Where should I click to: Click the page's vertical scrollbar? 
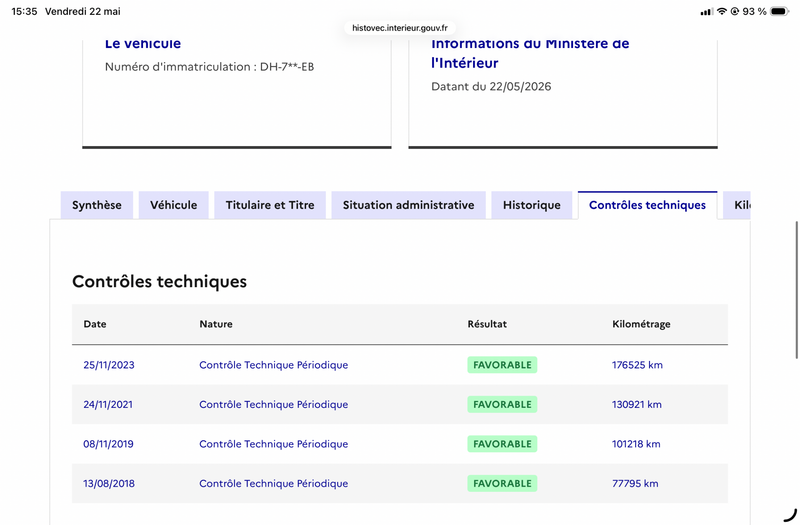(796, 290)
